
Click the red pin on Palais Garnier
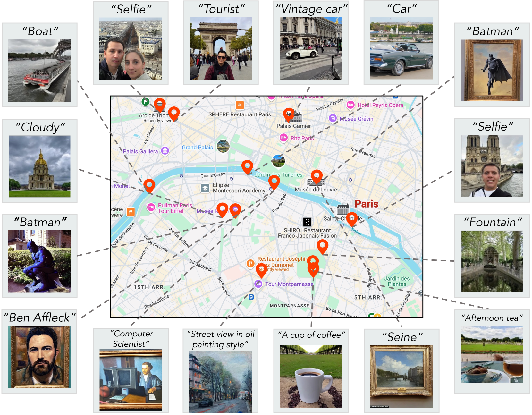[289, 115]
